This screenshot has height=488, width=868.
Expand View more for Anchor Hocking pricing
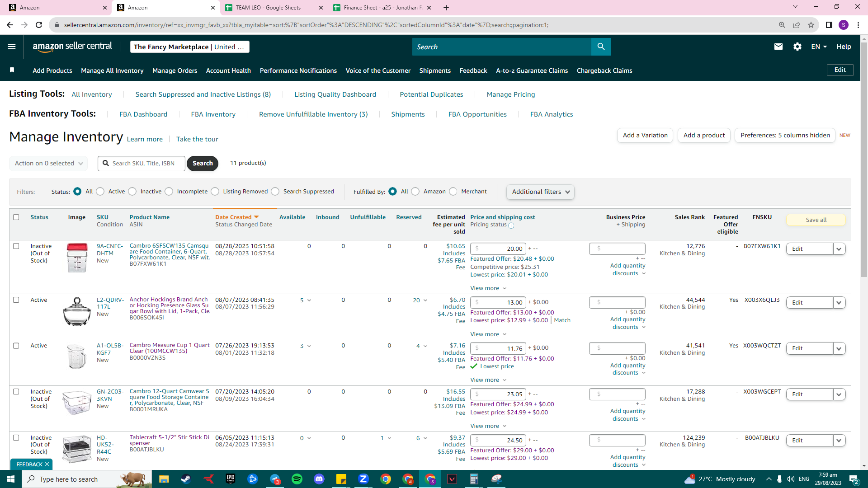(488, 334)
